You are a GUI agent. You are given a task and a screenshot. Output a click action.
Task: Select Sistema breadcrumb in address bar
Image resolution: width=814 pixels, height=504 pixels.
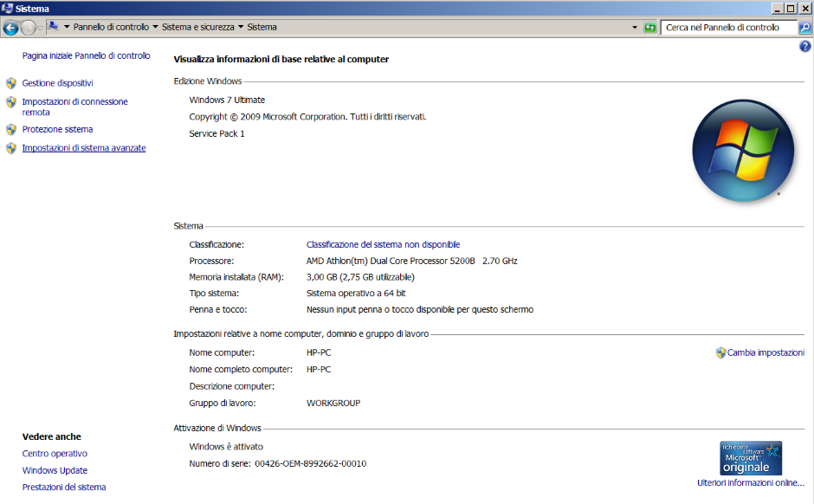point(262,27)
